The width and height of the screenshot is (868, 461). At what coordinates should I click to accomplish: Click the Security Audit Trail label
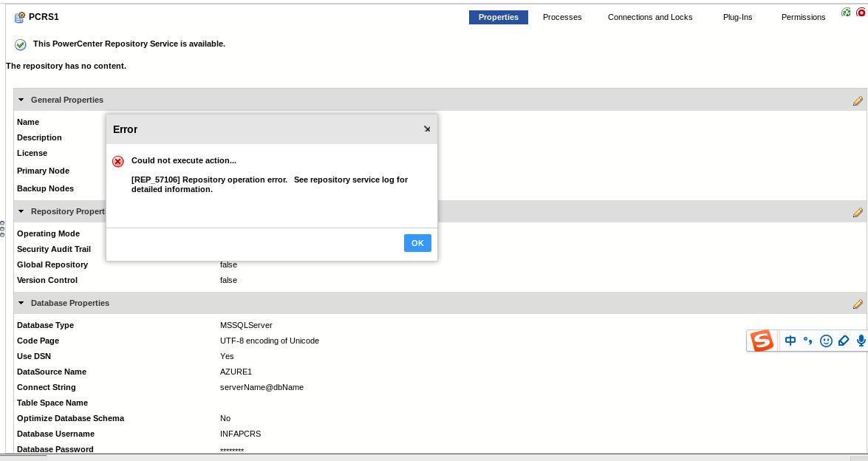(54, 249)
